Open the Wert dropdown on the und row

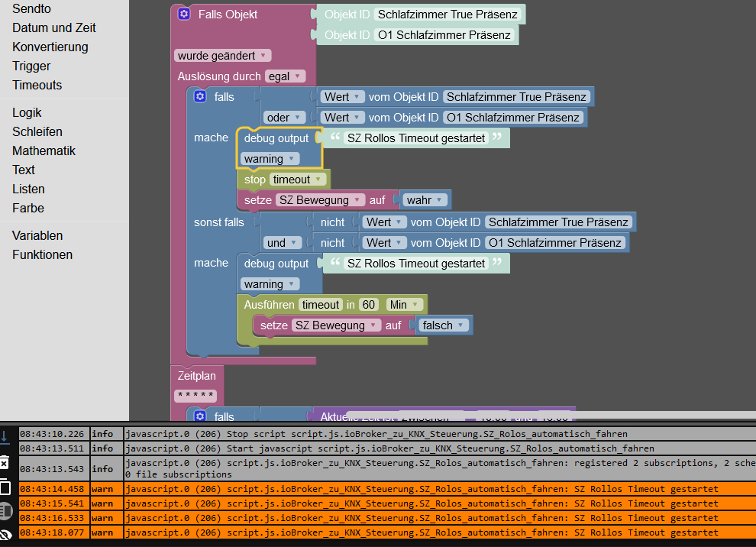click(x=384, y=243)
